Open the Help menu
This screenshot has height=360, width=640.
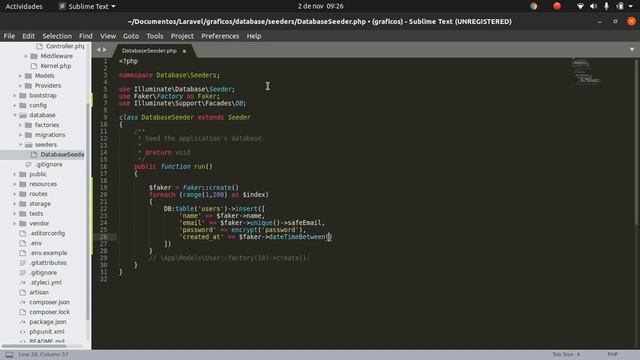point(253,36)
